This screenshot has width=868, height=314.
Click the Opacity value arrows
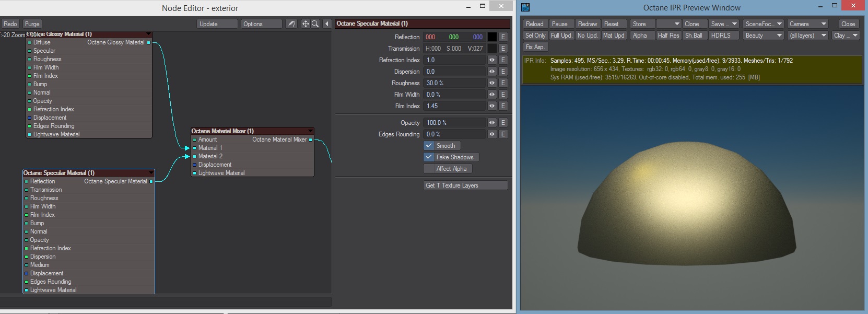[x=492, y=123]
